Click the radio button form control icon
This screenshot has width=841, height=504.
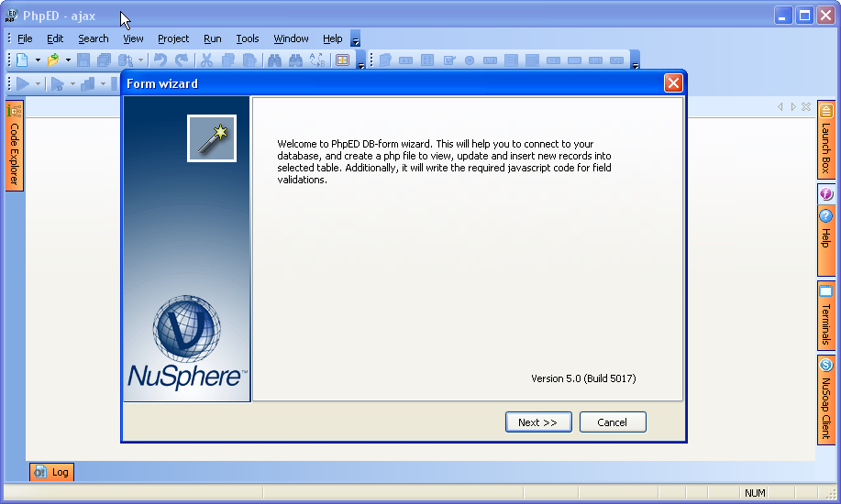coord(470,60)
